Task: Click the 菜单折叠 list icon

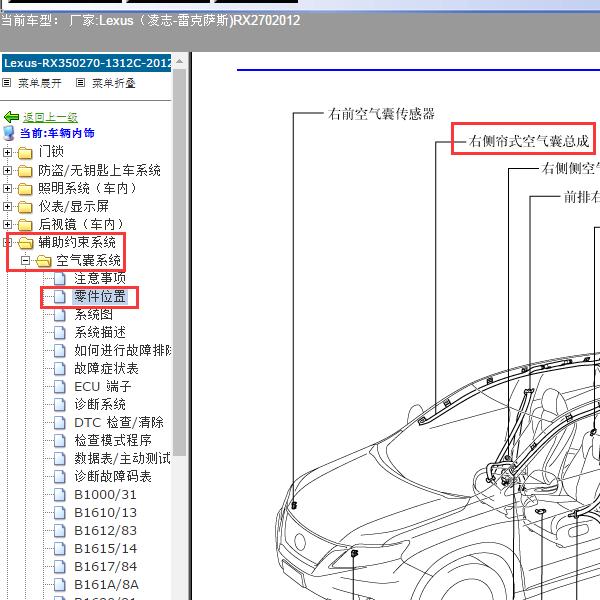Action: point(80,83)
